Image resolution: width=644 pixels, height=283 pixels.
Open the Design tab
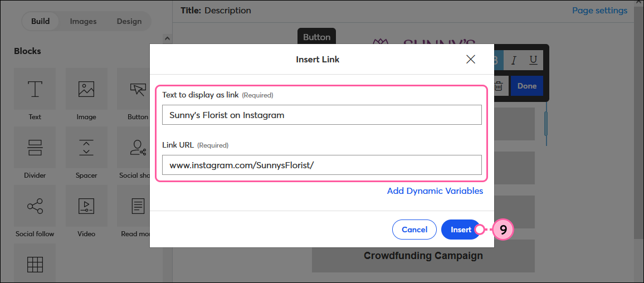129,21
